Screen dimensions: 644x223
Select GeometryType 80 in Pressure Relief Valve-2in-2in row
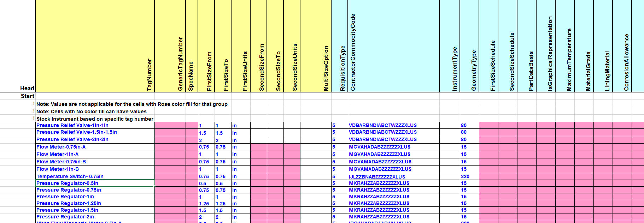[x=469, y=139]
